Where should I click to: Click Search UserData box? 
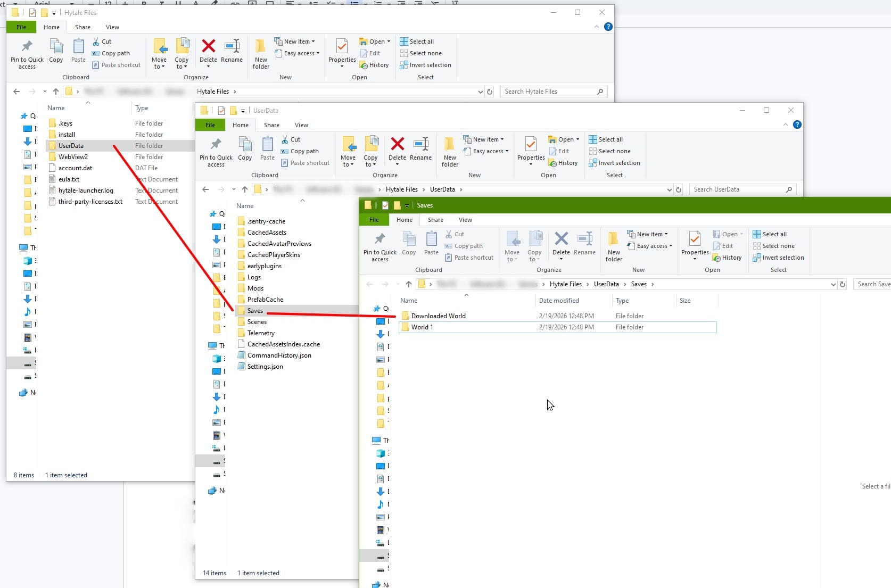[x=743, y=189]
